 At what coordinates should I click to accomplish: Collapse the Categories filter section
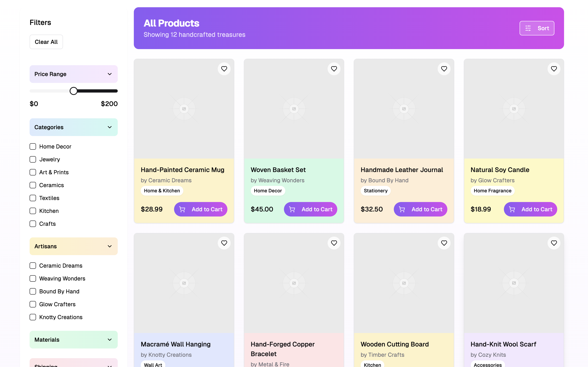pos(73,127)
